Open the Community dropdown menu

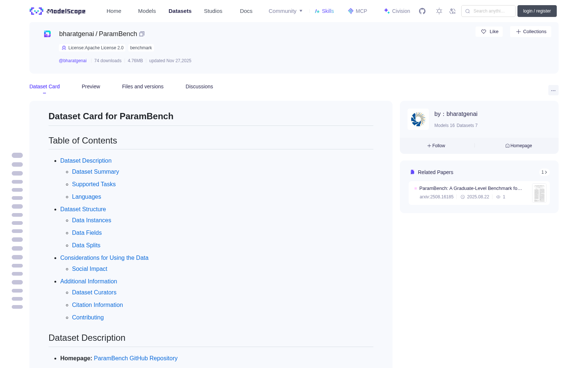tap(286, 11)
